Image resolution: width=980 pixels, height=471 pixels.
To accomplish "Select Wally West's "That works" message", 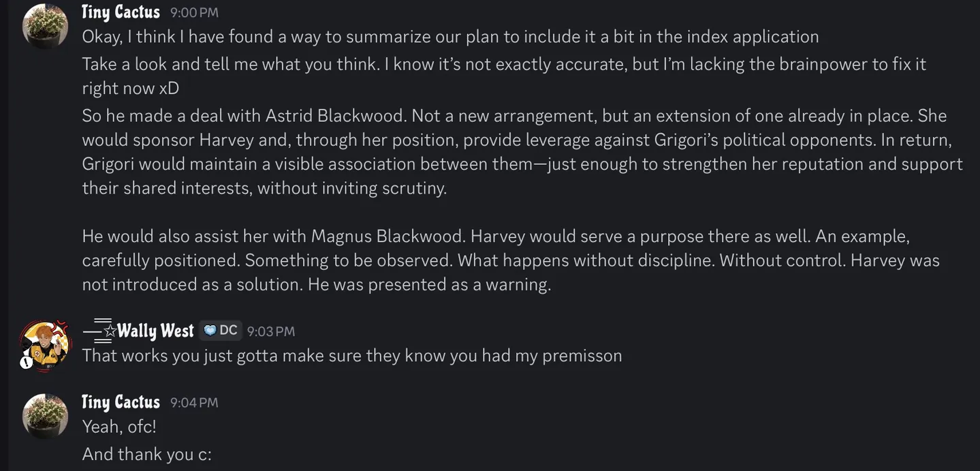I will (x=352, y=356).
